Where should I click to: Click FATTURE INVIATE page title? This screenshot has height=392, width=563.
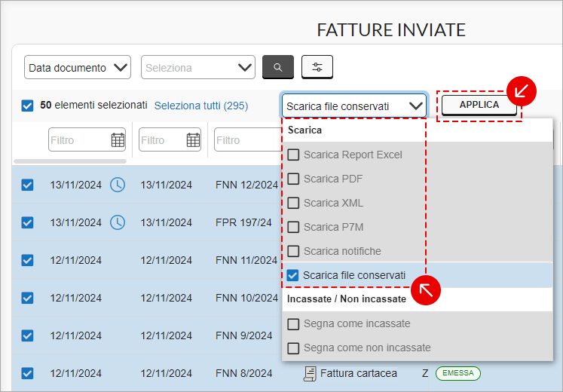coord(391,30)
